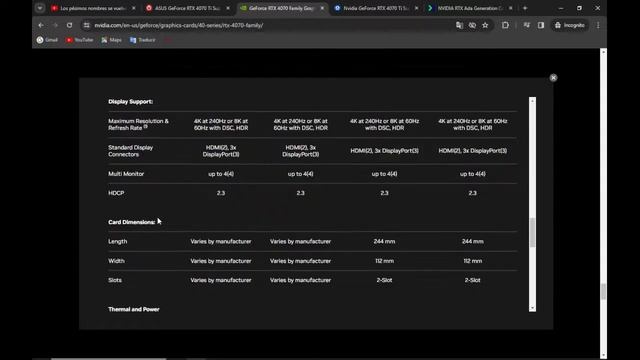The image size is (640, 360).
Task: Click the 'Width' row label
Action: tap(116, 261)
